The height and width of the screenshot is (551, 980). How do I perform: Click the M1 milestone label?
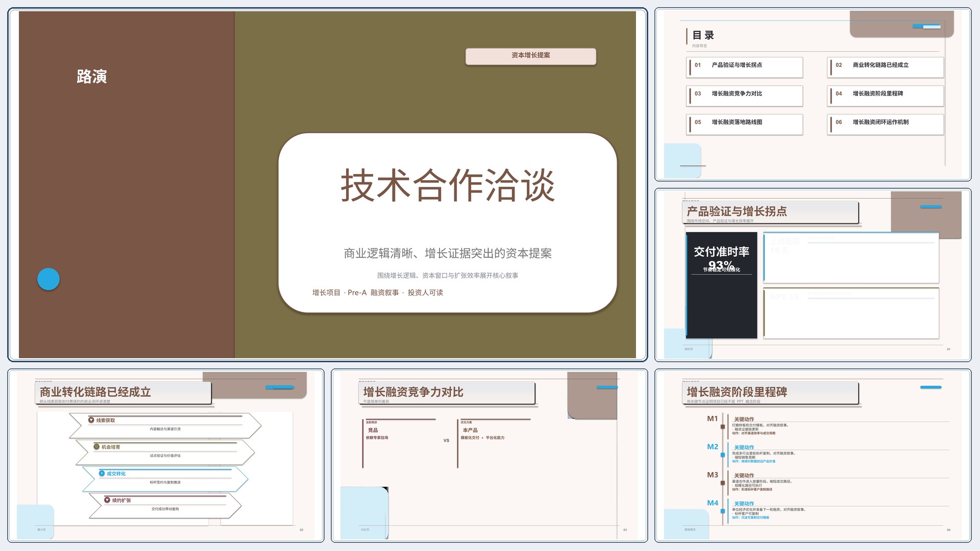point(713,418)
